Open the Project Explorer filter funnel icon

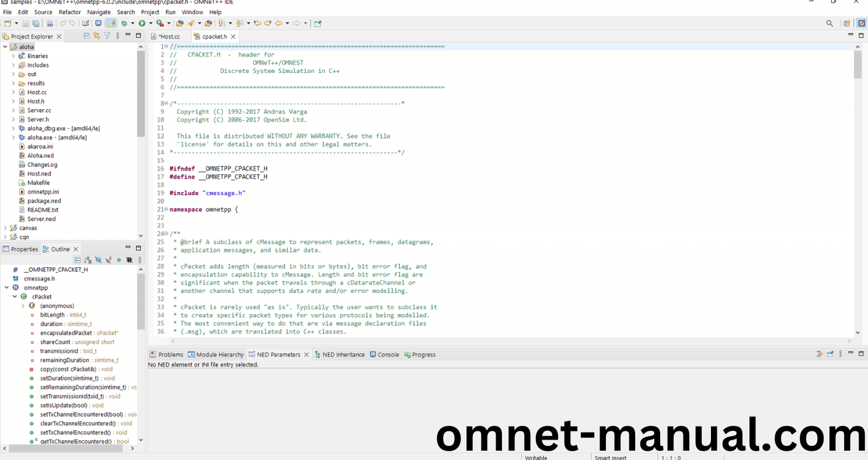point(107,36)
